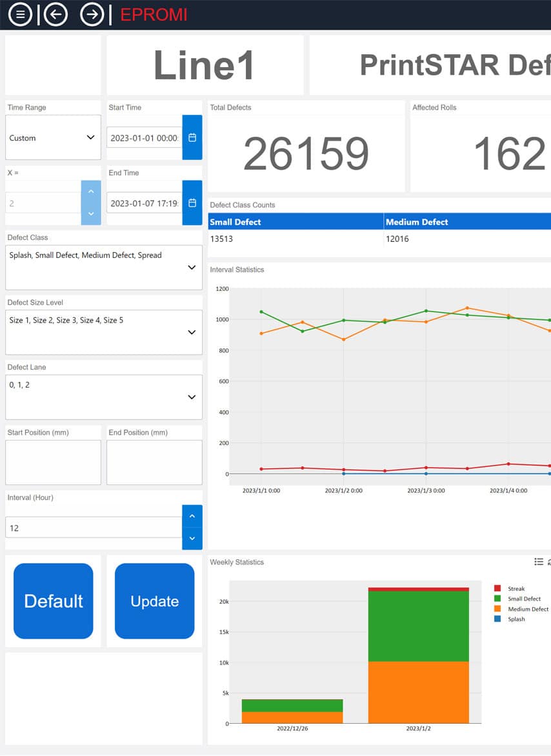
Task: Open the Start Time calendar picker
Action: pyautogui.click(x=192, y=137)
